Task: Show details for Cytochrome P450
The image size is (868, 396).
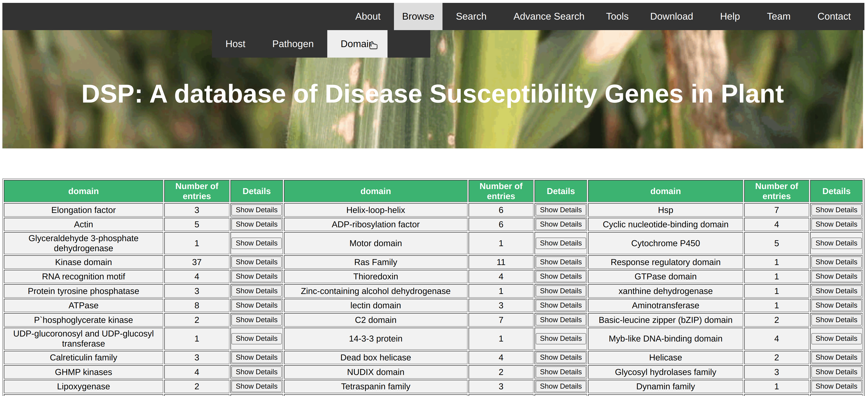Action: (836, 243)
